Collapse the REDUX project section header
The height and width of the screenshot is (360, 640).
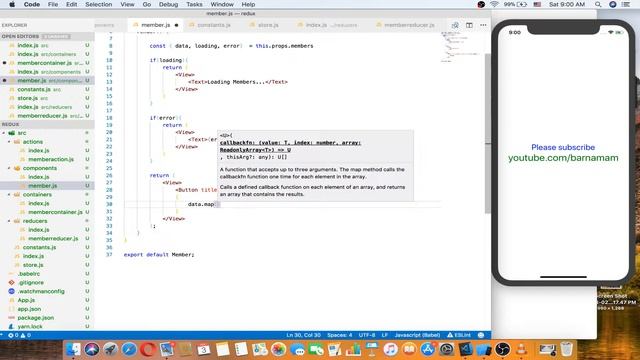point(47,124)
